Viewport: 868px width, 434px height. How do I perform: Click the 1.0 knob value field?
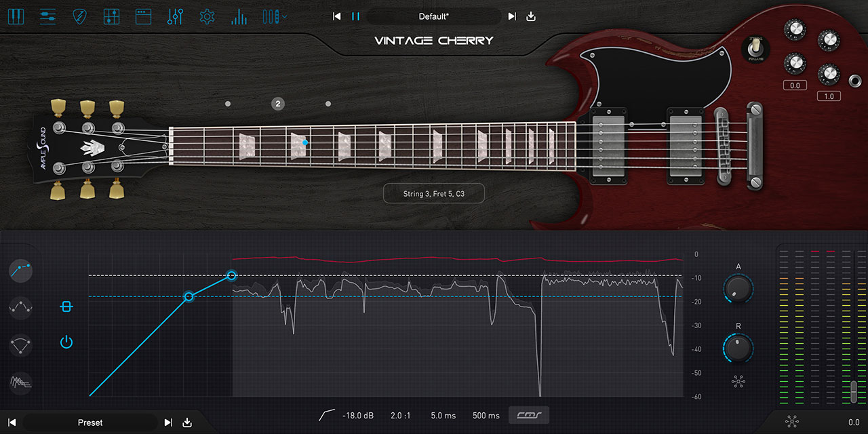click(829, 96)
